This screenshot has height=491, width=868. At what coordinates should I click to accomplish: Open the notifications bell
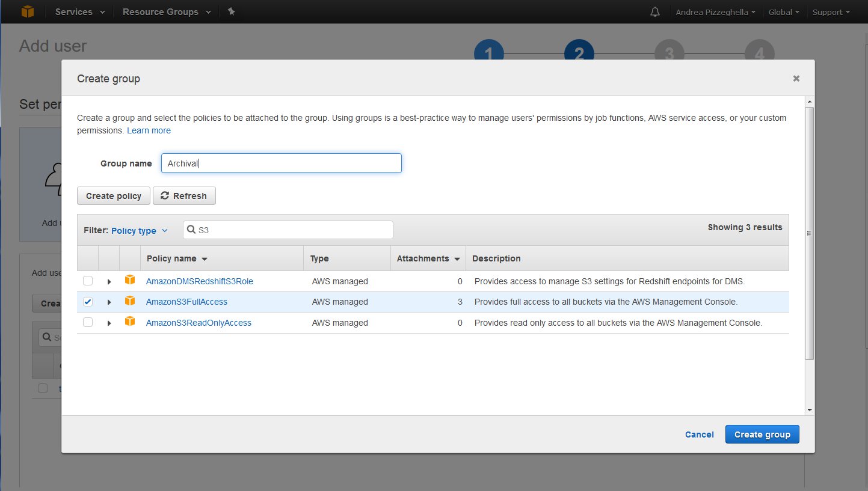(655, 12)
